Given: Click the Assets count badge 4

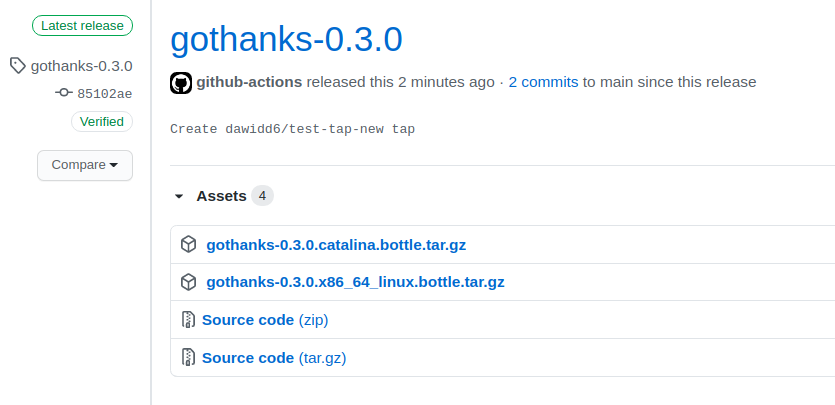Looking at the screenshot, I should coord(263,196).
